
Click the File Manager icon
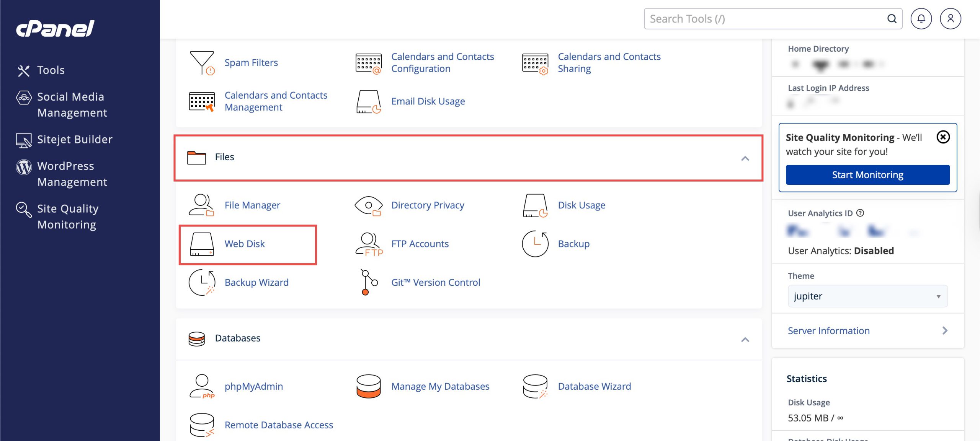[202, 205]
